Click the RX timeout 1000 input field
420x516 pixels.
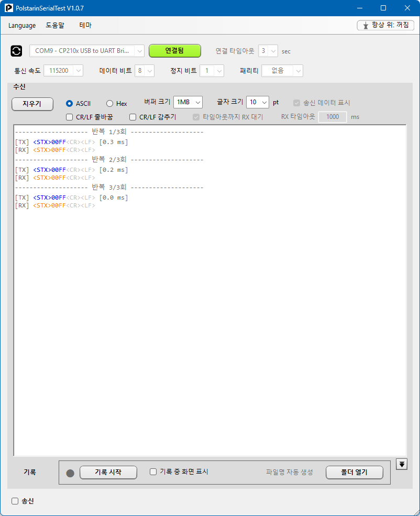tap(333, 117)
